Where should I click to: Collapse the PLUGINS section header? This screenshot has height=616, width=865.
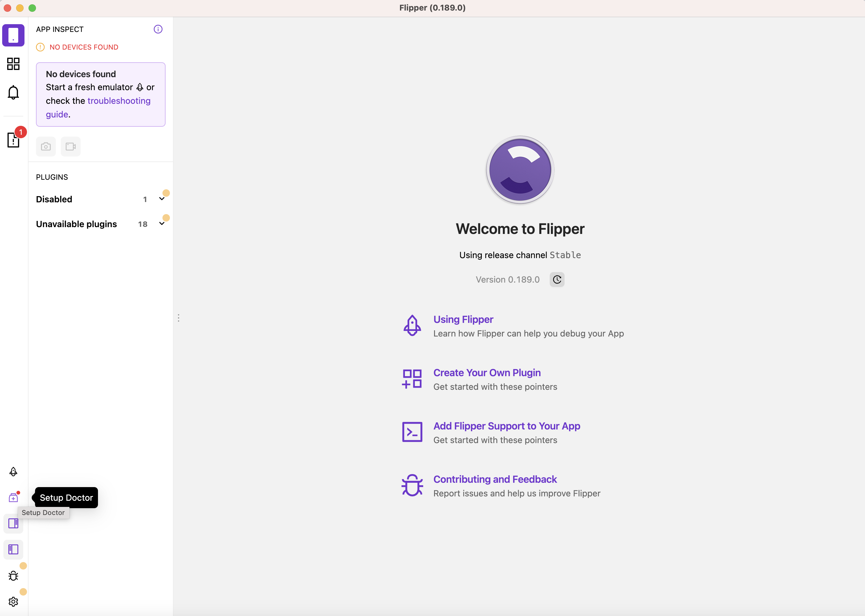[52, 177]
